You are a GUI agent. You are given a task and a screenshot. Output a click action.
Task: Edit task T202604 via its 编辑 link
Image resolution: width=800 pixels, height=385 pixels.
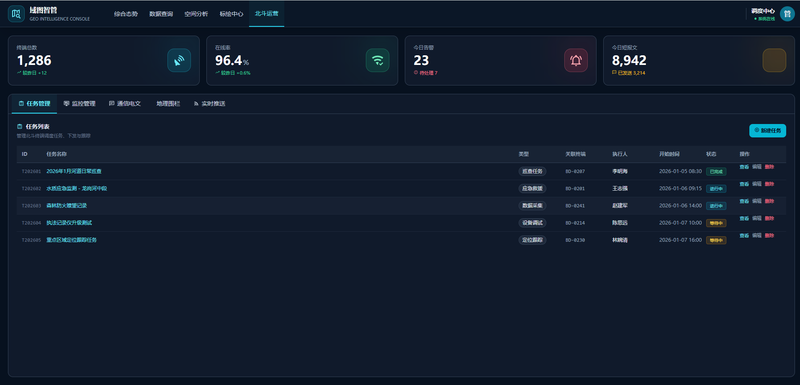coord(757,218)
